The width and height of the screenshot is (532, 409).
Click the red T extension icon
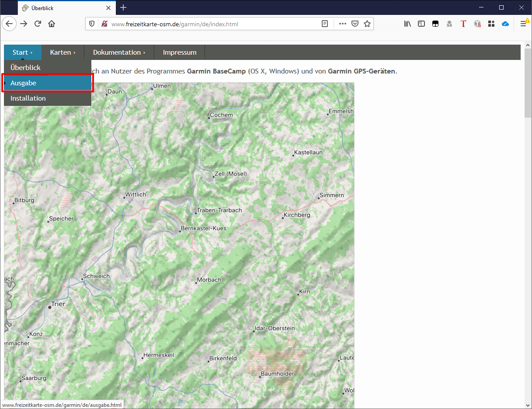(463, 24)
